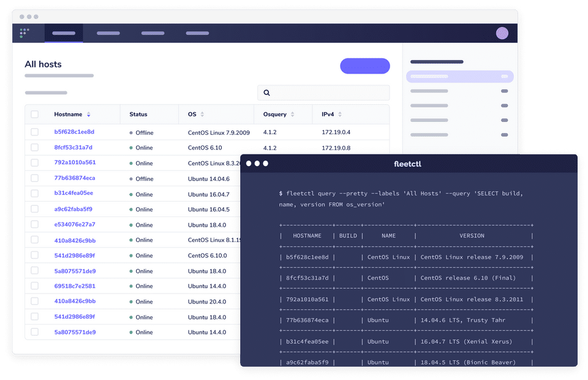The image size is (588, 380).
Task: Click the fleetctl terminal window title
Action: point(408,164)
